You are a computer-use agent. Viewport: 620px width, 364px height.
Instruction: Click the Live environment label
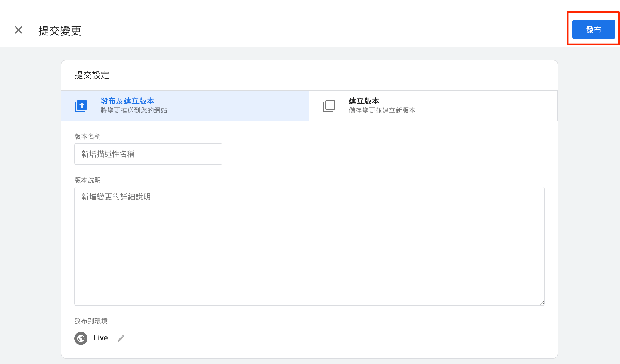click(x=101, y=338)
